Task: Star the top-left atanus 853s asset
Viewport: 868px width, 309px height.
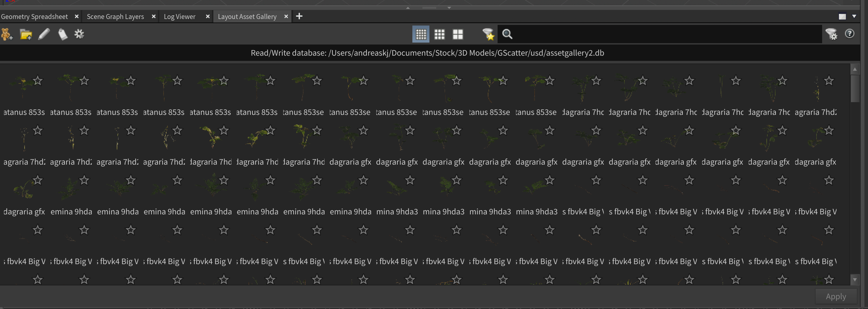Action: pyautogui.click(x=38, y=81)
